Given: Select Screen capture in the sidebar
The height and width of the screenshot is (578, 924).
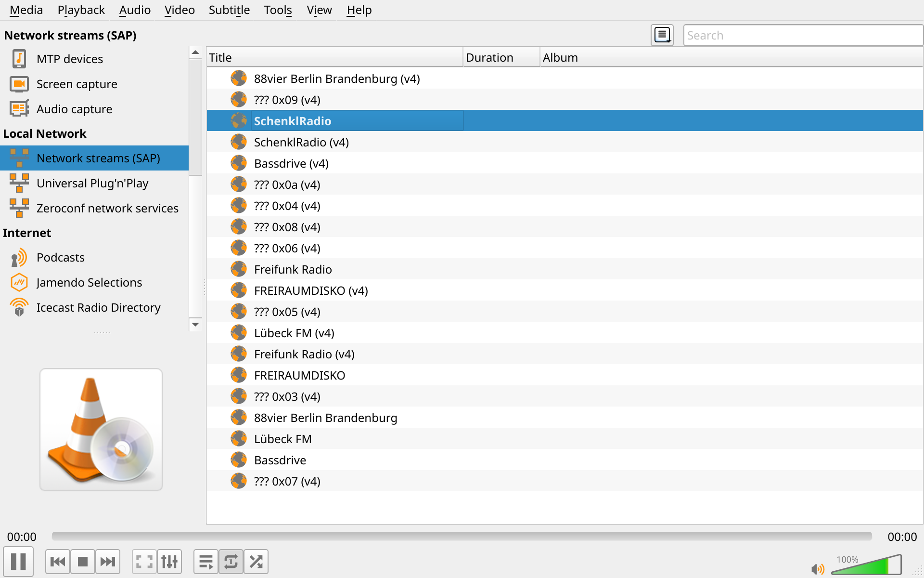Looking at the screenshot, I should click(x=94, y=84).
